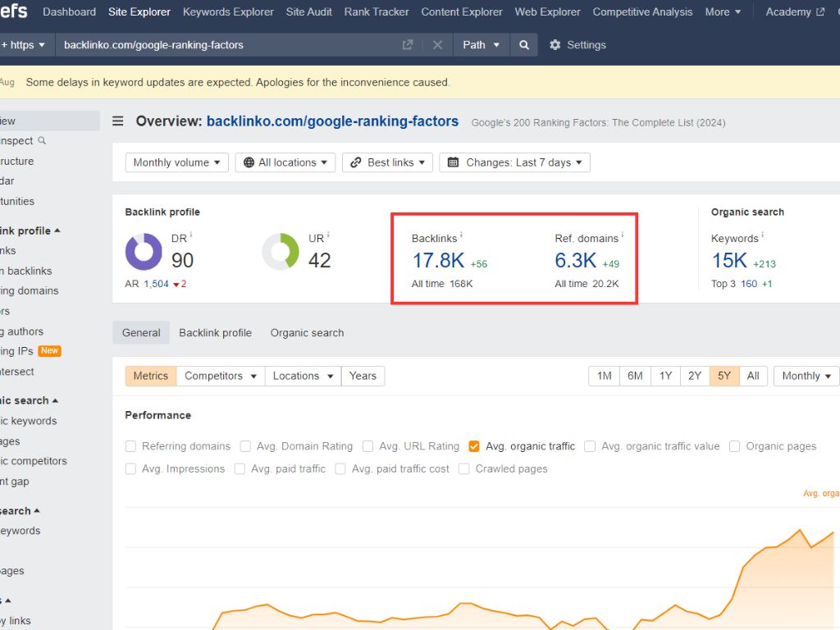Uncheck the Avg. organic traffic checkbox
The width and height of the screenshot is (840, 630).
(x=474, y=446)
